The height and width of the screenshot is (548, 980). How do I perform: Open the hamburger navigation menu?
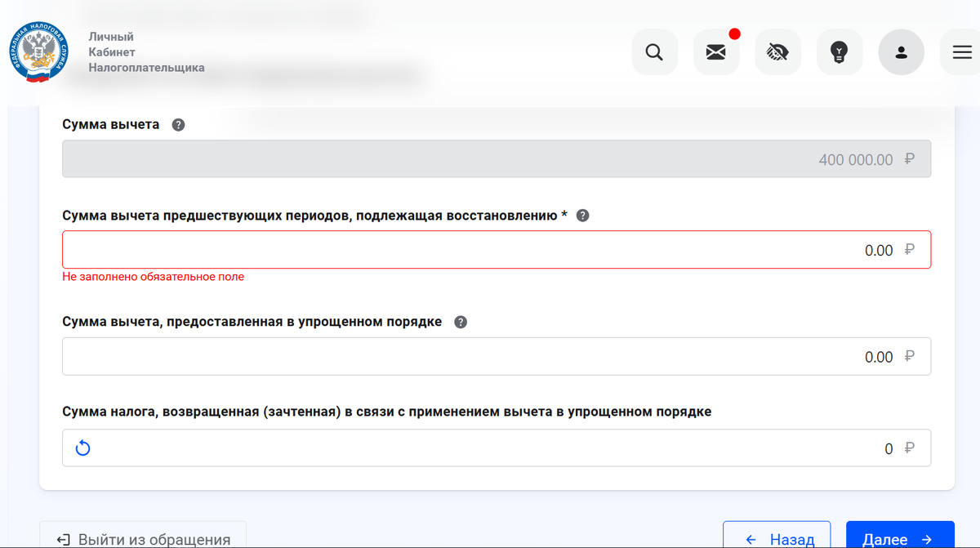pyautogui.click(x=961, y=51)
